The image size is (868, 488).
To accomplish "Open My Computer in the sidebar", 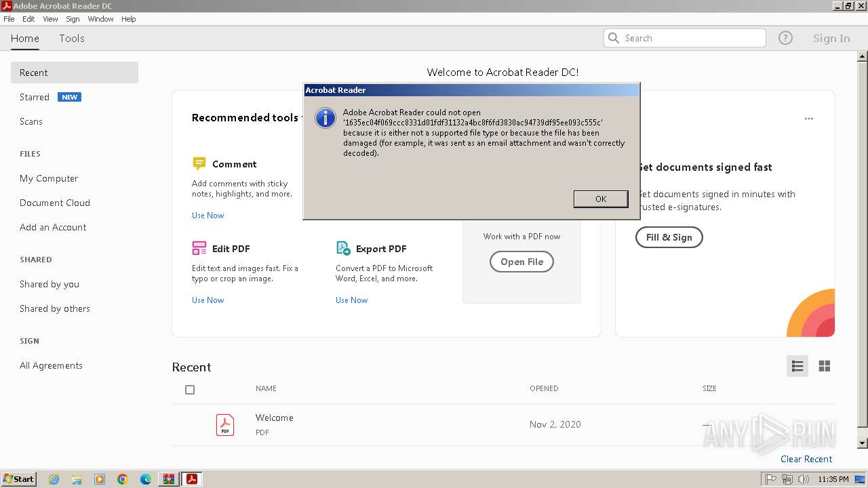I will tap(49, 178).
